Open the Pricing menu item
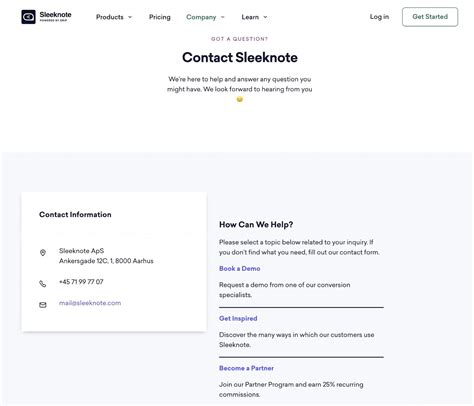The height and width of the screenshot is (406, 474). [x=159, y=17]
